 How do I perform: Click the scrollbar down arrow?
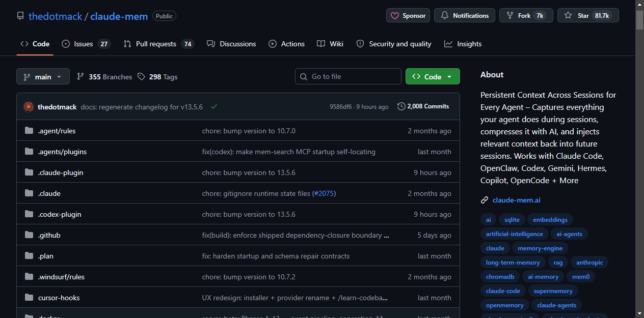tap(640, 313)
